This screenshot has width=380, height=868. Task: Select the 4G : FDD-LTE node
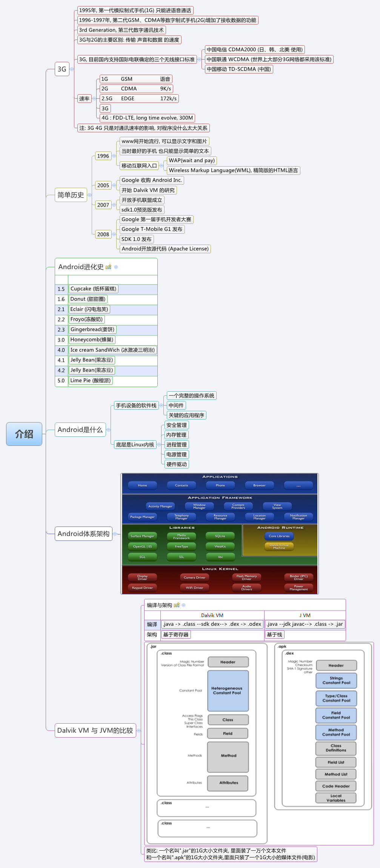pyautogui.click(x=147, y=118)
